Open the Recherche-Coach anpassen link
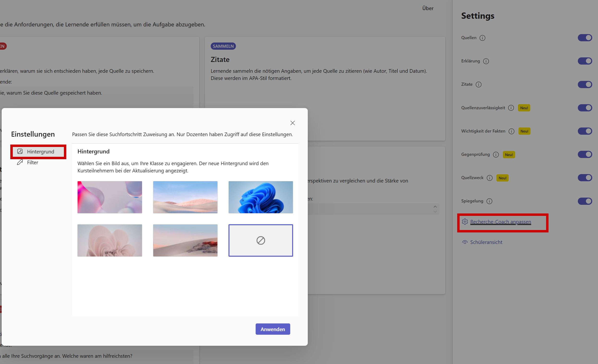This screenshot has height=364, width=598. coord(500,222)
